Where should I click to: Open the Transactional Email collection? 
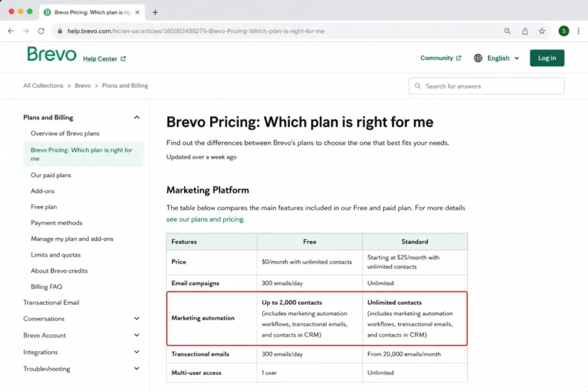pos(51,303)
